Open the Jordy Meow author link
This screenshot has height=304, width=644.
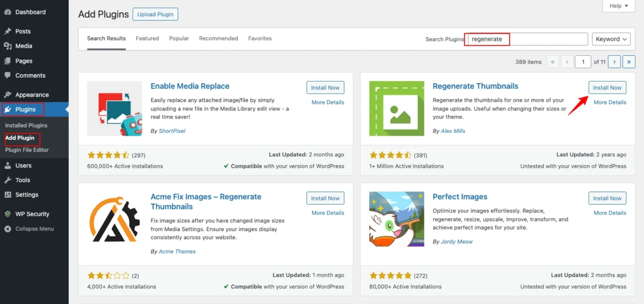coord(457,242)
